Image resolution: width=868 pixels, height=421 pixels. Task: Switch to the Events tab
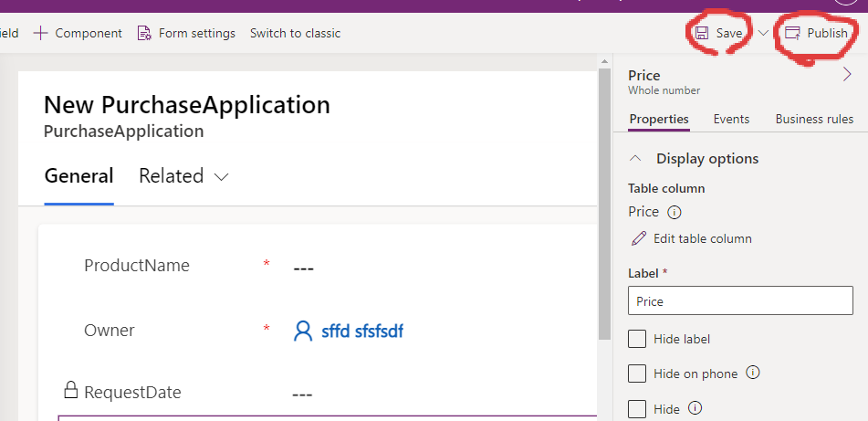[x=731, y=119]
